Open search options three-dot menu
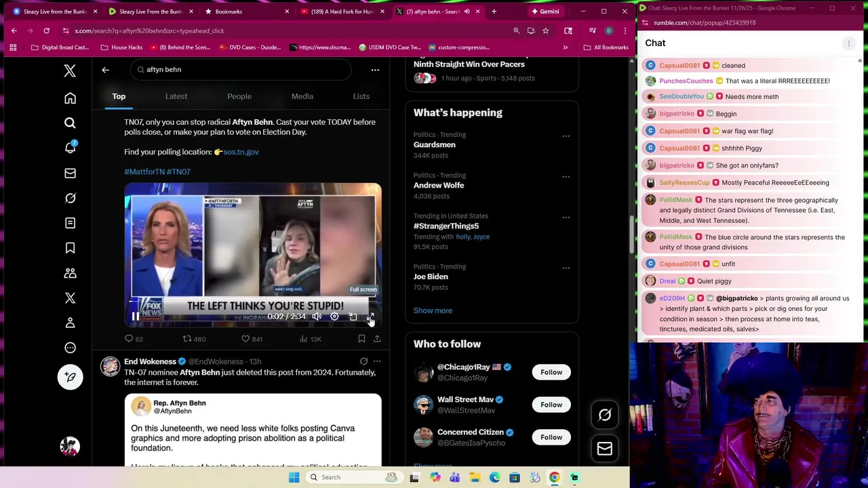This screenshot has width=868, height=488. (x=375, y=70)
